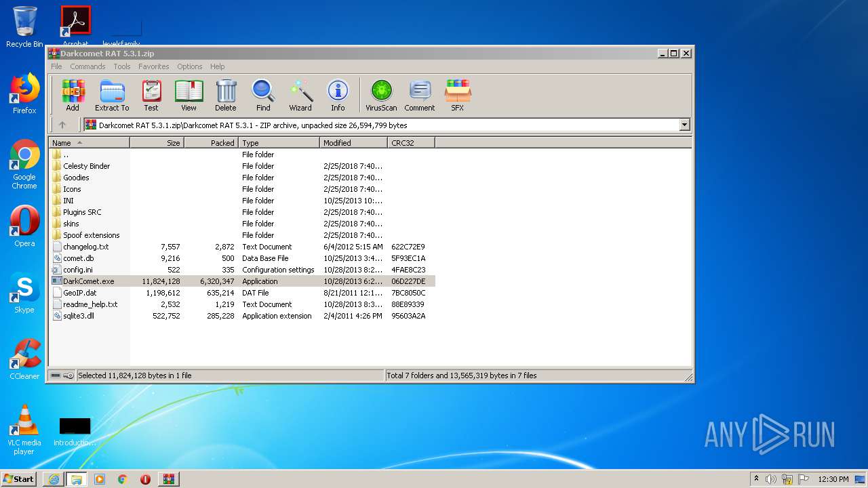Click the Extract To toolbar icon
868x488 pixels.
coord(112,96)
